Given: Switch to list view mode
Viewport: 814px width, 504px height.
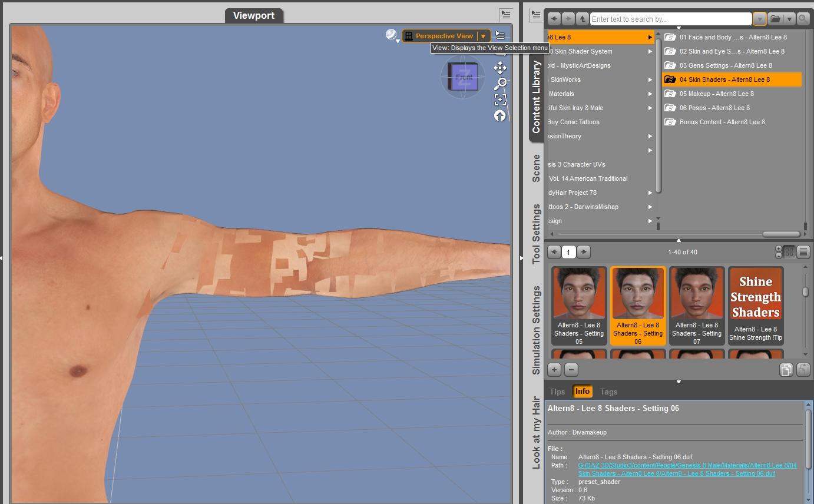Looking at the screenshot, I should (x=803, y=252).
